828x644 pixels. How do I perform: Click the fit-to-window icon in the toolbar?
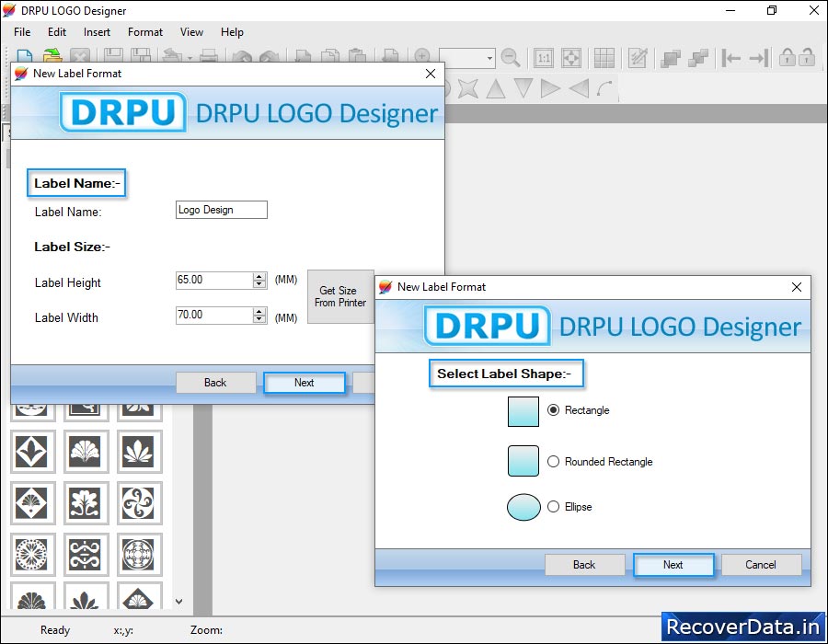click(x=570, y=58)
